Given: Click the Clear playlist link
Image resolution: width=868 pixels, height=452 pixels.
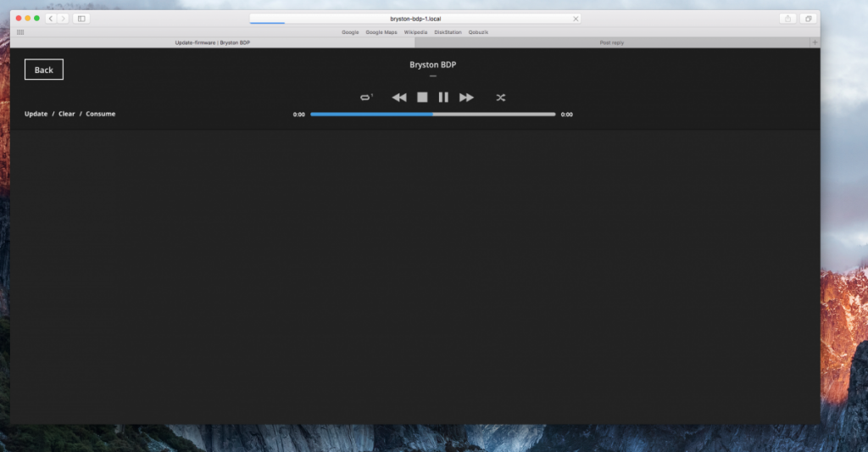Looking at the screenshot, I should (66, 114).
